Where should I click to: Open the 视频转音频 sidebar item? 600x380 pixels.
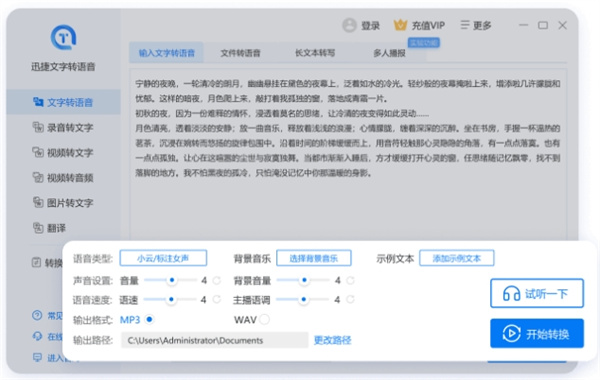tap(63, 178)
